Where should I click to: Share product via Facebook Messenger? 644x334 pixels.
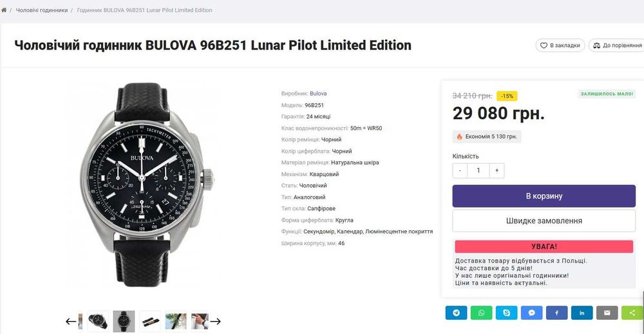point(532,313)
